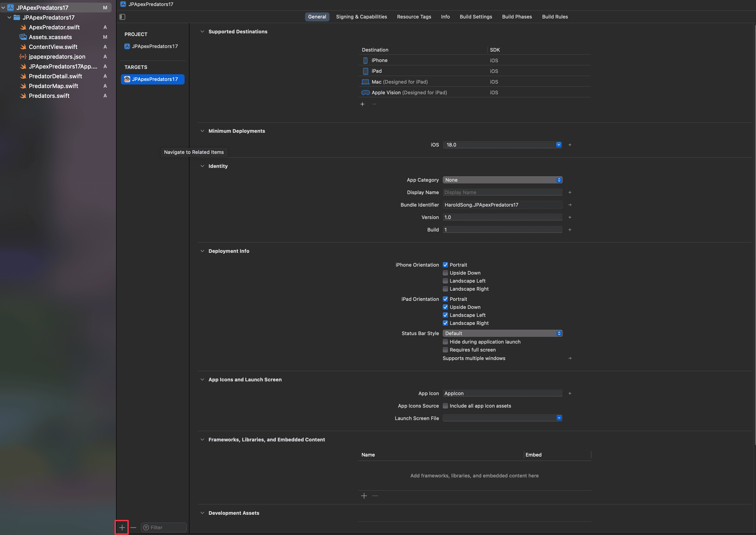Collapse the root JPApexPredators17 project tree
Image resolution: width=756 pixels, height=535 pixels.
3,8
